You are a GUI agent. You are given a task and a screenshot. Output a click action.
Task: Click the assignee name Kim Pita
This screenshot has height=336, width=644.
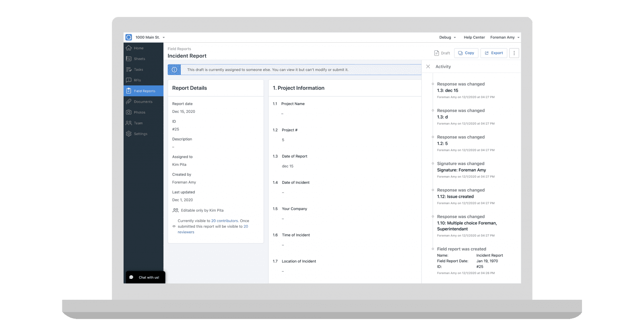[x=179, y=165]
